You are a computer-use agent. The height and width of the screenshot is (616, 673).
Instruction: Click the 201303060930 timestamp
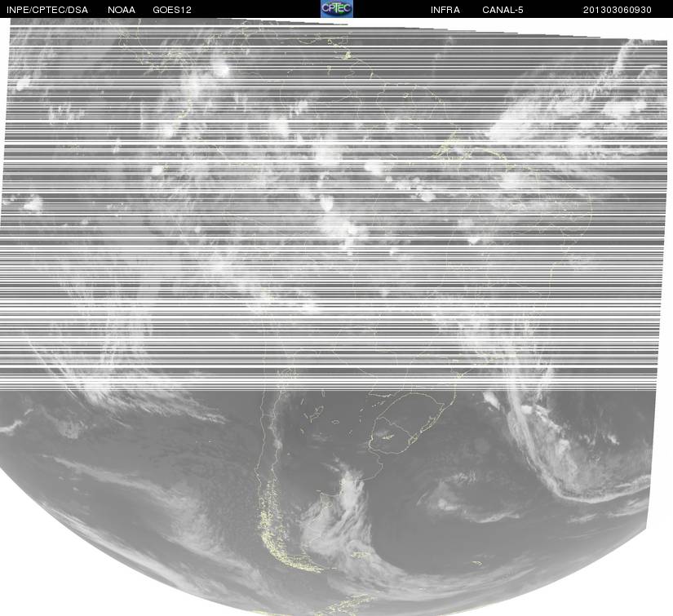pos(618,10)
